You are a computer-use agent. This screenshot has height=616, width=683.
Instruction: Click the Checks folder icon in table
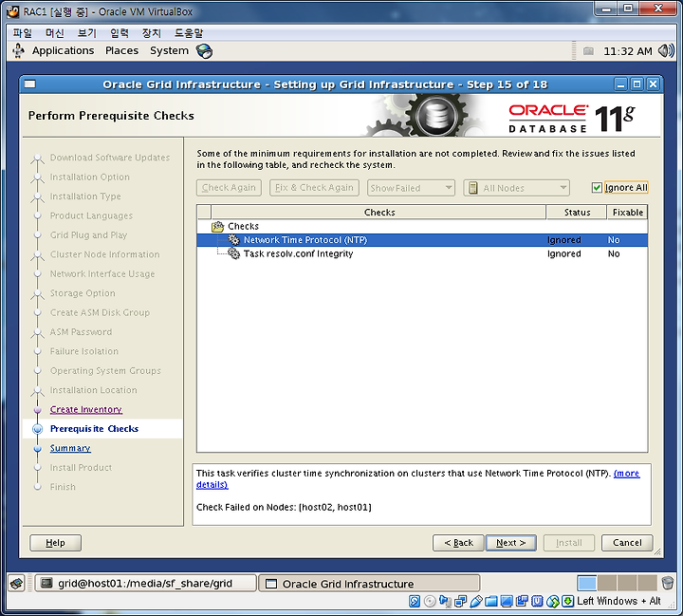click(217, 226)
